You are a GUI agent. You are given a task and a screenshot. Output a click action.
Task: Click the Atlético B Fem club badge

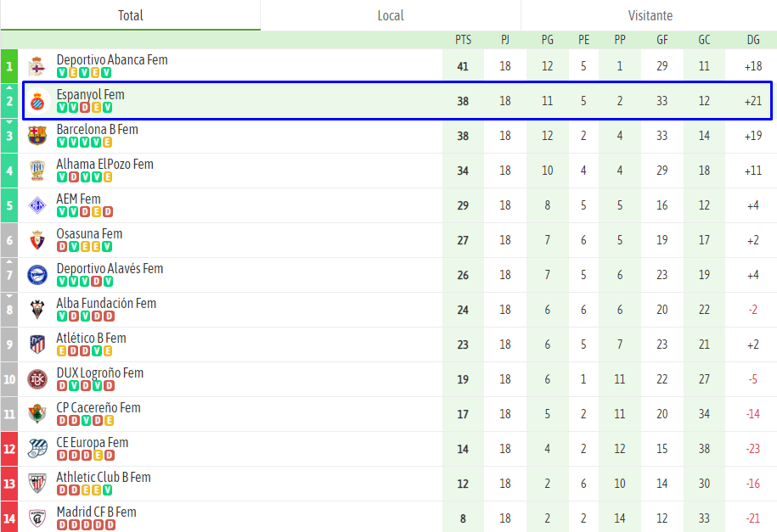point(37,344)
